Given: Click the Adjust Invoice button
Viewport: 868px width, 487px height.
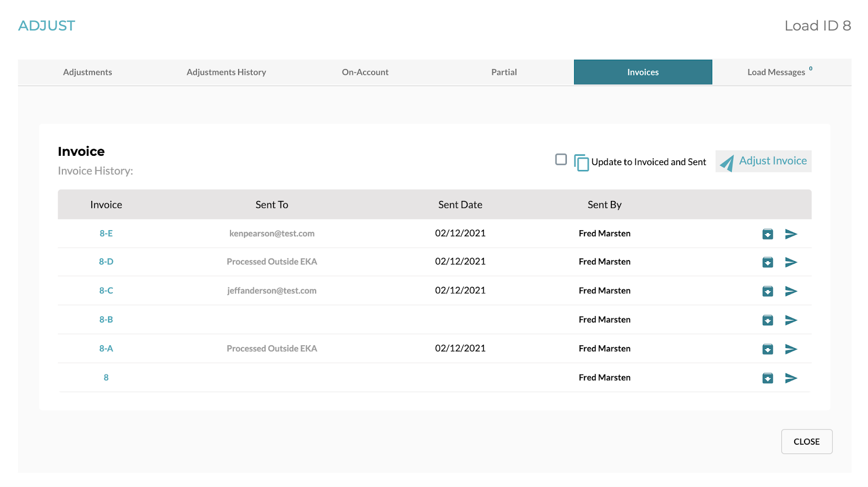Looking at the screenshot, I should (x=763, y=161).
